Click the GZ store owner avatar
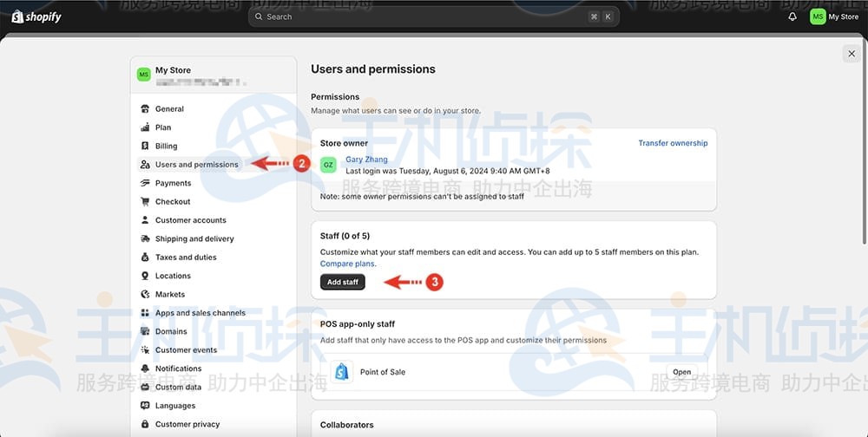The image size is (868, 437). point(328,165)
